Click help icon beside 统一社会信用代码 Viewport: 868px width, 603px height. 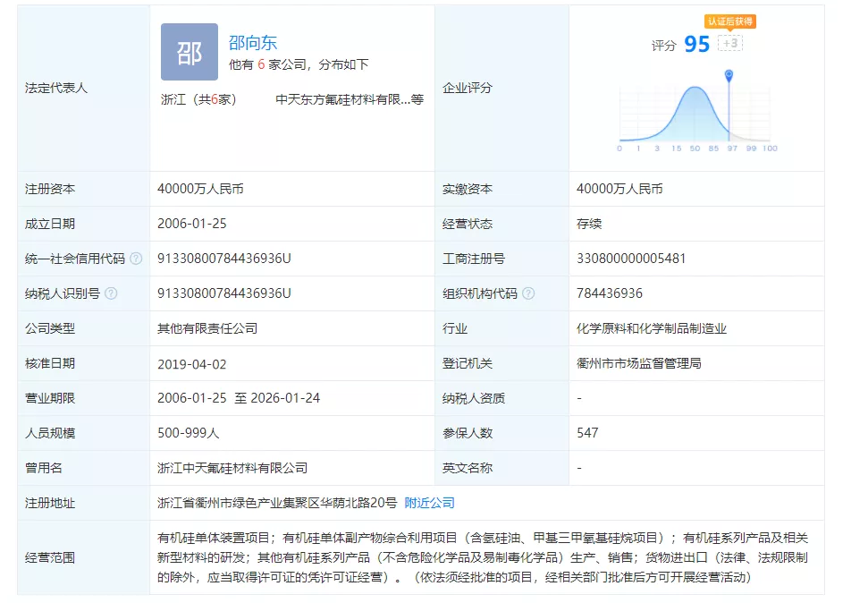(136, 259)
